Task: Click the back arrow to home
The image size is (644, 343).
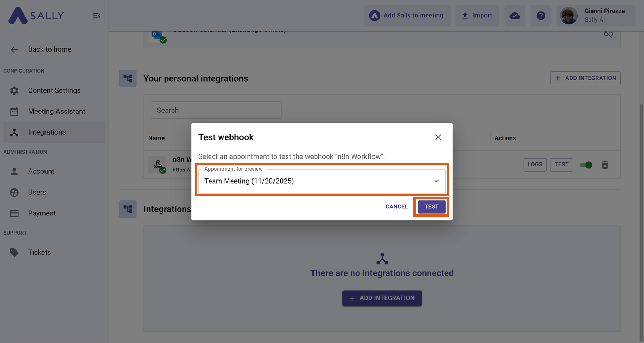Action: click(14, 49)
